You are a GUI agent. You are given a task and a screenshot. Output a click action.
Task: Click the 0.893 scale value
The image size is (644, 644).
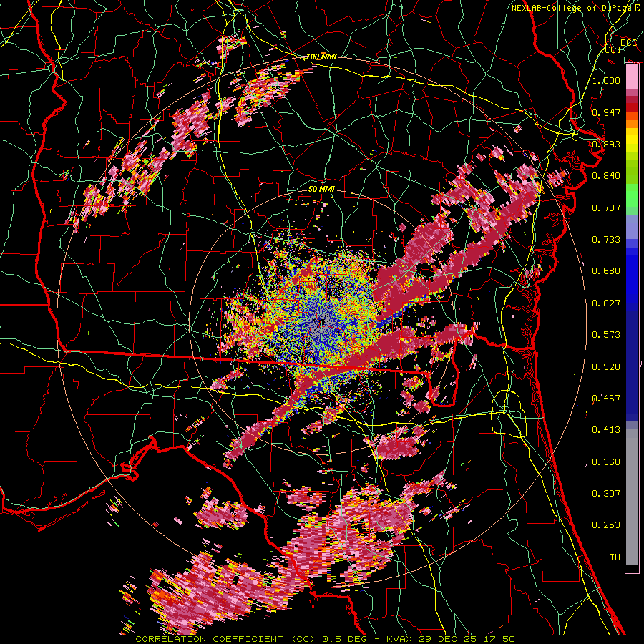[606, 144]
